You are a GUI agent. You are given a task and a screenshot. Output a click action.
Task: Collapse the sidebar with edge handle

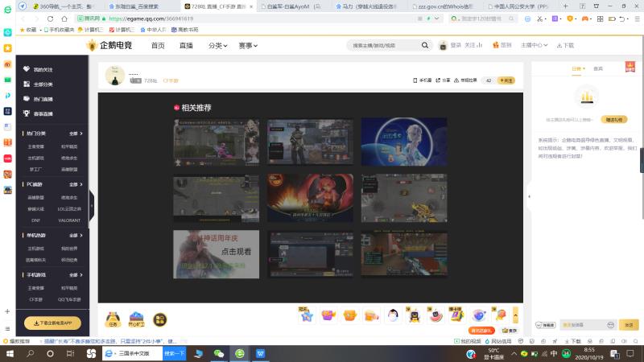92,206
